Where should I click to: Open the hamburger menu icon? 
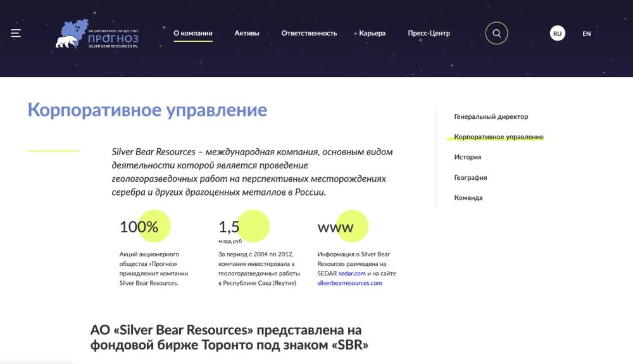pos(16,33)
